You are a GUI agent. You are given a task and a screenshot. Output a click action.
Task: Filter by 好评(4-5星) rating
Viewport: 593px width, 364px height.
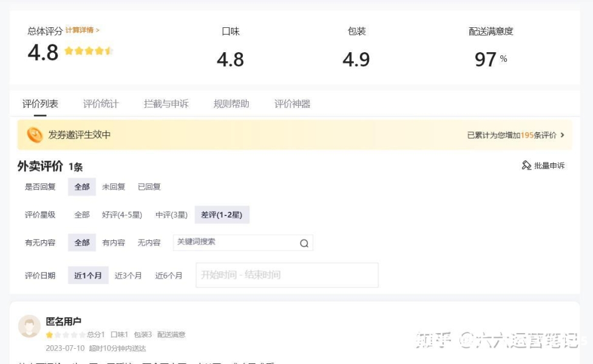(122, 215)
